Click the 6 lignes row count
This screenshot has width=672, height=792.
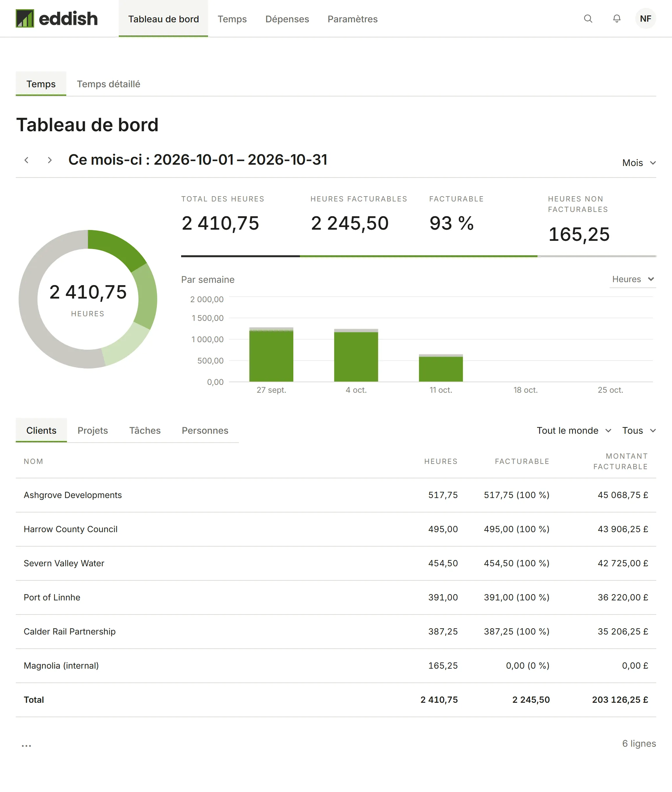point(639,743)
